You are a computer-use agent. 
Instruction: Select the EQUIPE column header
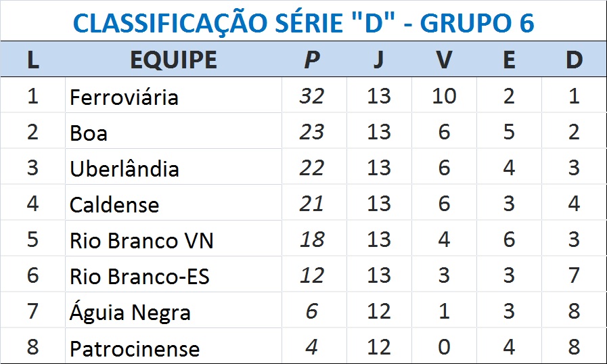pyautogui.click(x=173, y=60)
